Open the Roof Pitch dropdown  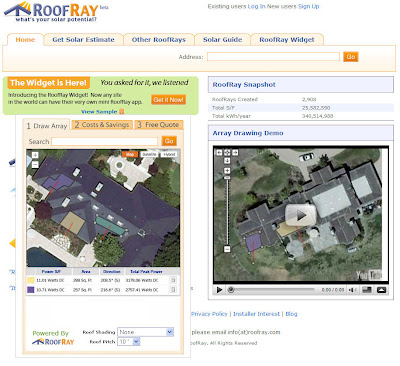click(129, 342)
